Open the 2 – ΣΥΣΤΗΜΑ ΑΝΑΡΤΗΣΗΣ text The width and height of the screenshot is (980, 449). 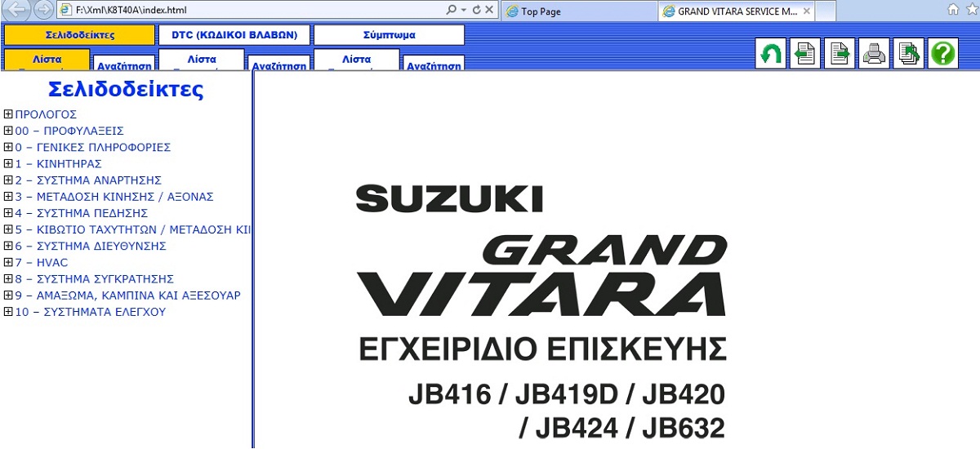(x=88, y=180)
